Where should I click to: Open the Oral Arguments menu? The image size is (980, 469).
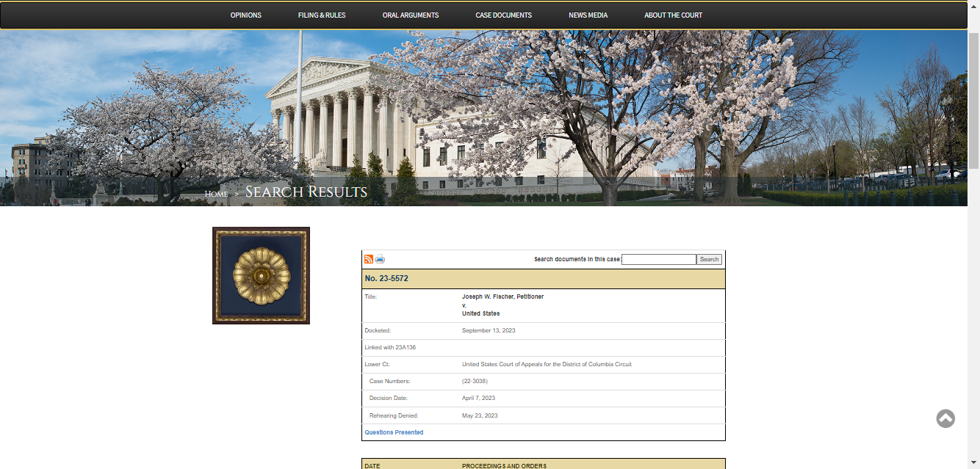[x=411, y=15]
